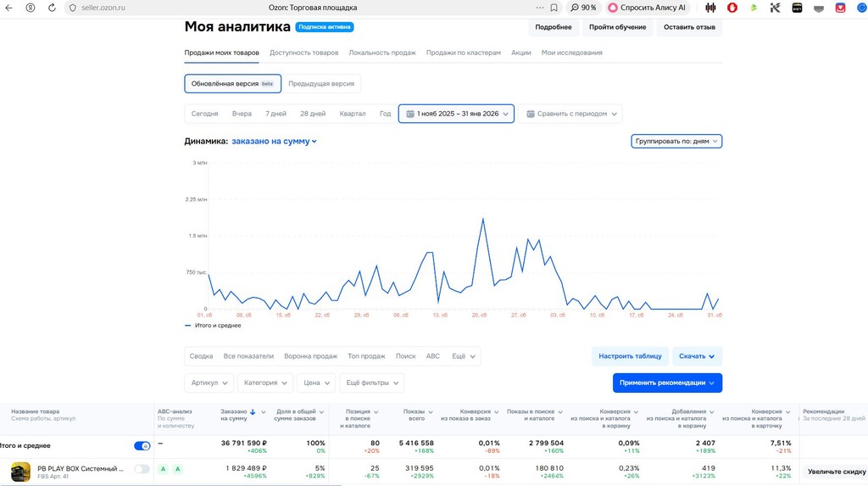Open the Сравнить с периодом dropdown
Viewport: 868px width, 486px height.
click(x=570, y=114)
